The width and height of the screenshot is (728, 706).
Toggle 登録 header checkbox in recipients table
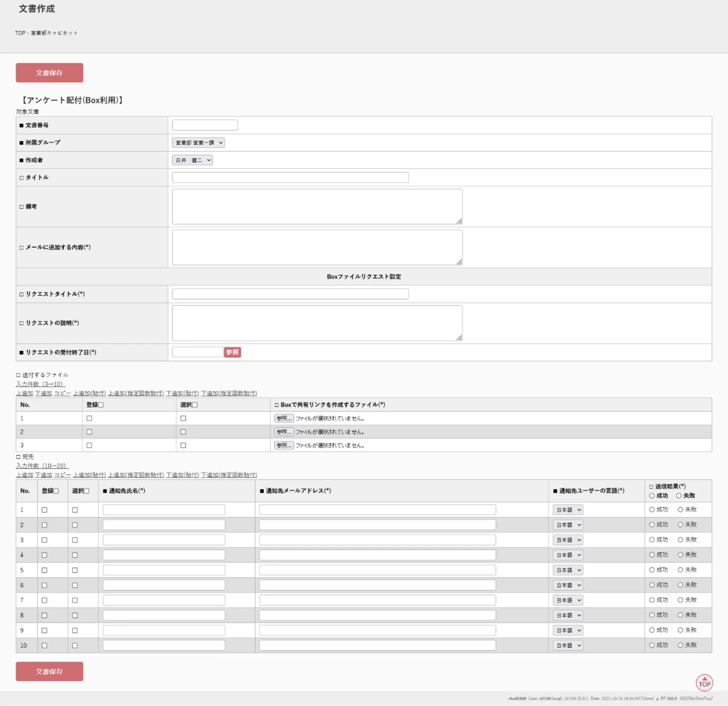[x=56, y=491]
